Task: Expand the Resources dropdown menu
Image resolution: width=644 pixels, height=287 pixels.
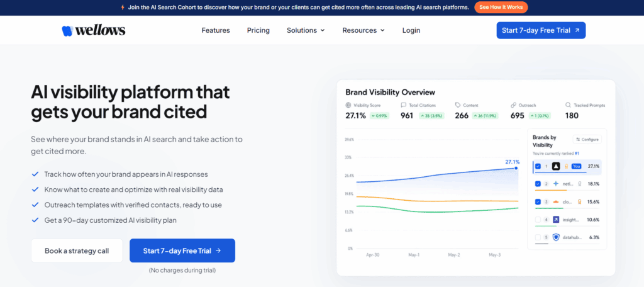Action: (364, 30)
